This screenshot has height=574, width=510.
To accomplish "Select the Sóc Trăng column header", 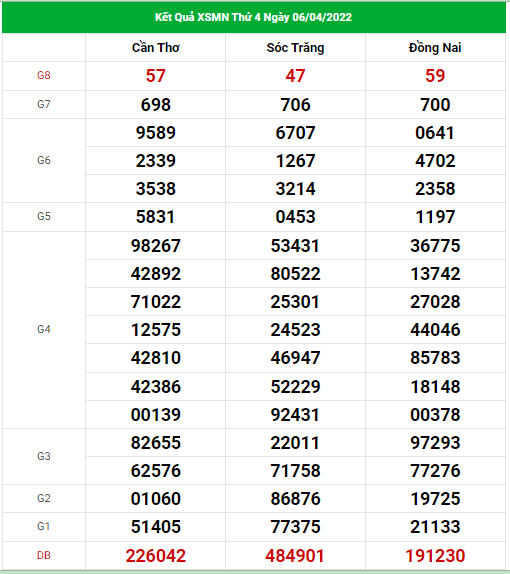I will [x=295, y=48].
